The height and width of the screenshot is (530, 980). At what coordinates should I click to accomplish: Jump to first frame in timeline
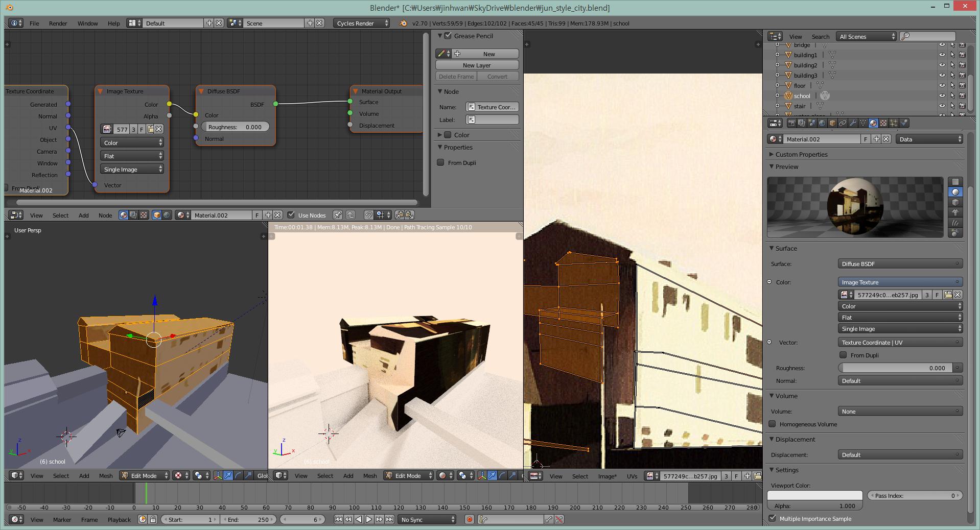pyautogui.click(x=338, y=519)
